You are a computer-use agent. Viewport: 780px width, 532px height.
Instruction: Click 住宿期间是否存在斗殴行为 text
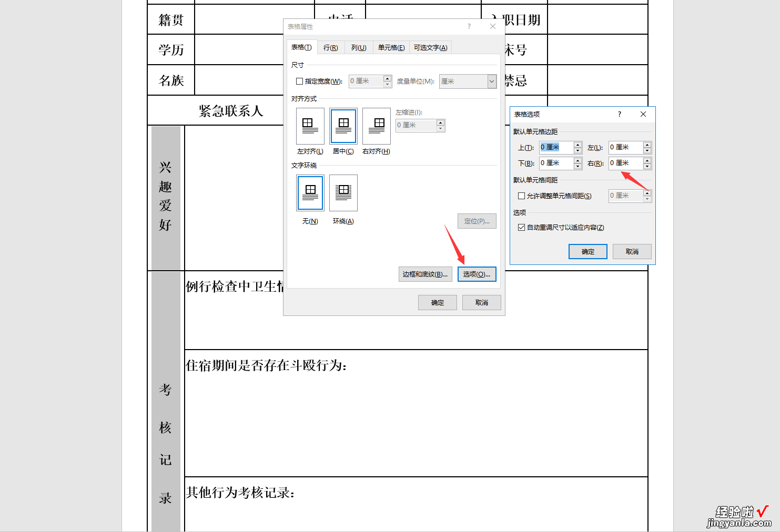coord(266,366)
